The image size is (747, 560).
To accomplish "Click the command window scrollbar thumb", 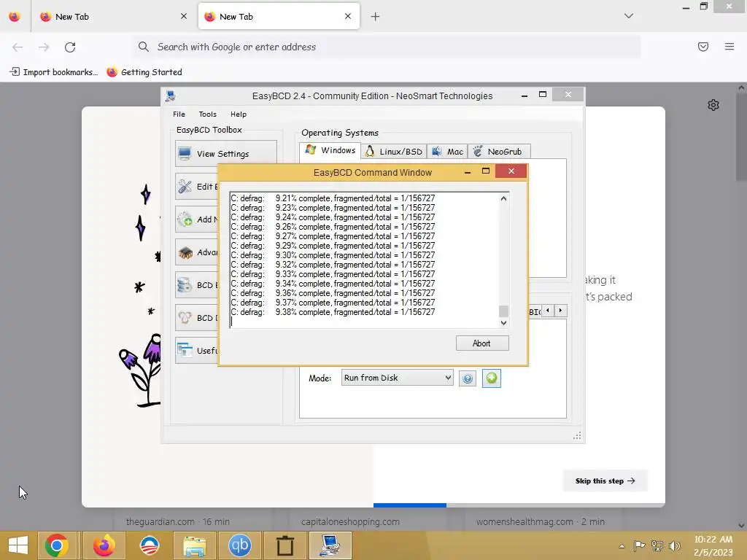I will pyautogui.click(x=503, y=311).
